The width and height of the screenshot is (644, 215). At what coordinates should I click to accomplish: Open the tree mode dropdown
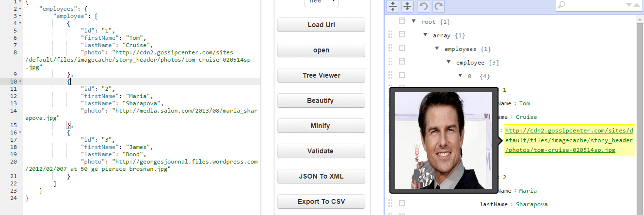[322, 2]
